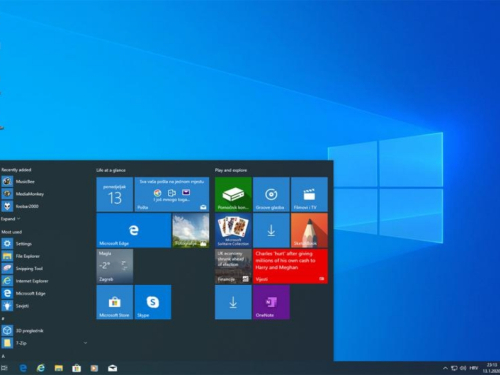
Task: Expand the 7-Zip folder chevron
Action: click(x=85, y=343)
